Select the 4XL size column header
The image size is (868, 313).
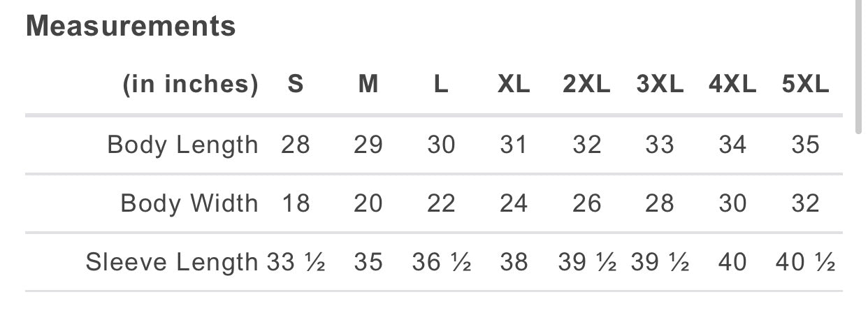(732, 85)
